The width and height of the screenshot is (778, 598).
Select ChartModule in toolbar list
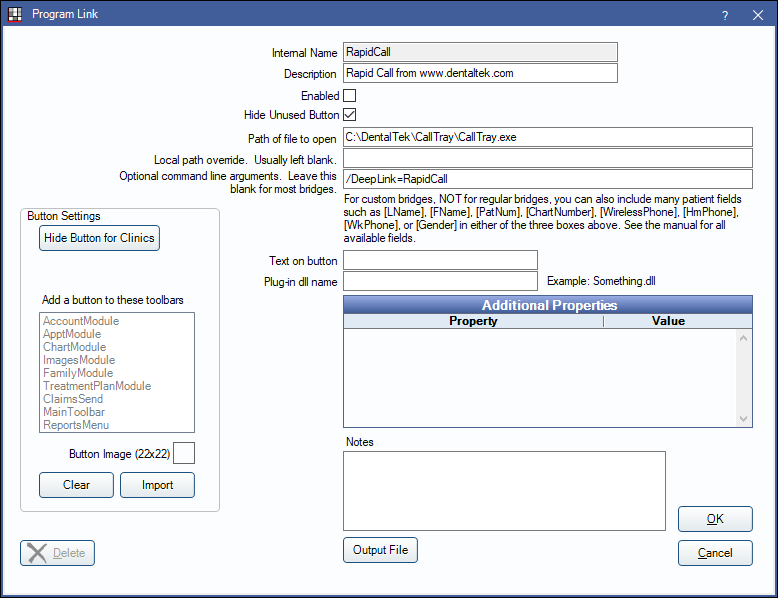(74, 347)
